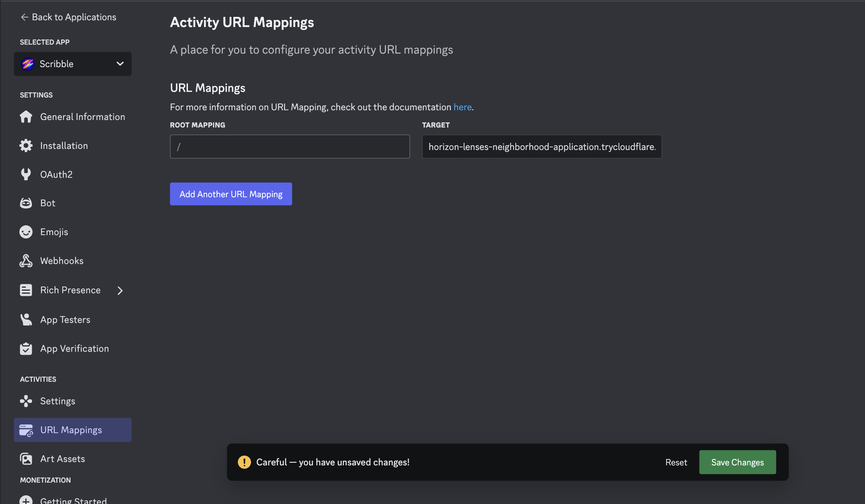Click Back to Applications link
The height and width of the screenshot is (504, 865).
(x=68, y=17)
